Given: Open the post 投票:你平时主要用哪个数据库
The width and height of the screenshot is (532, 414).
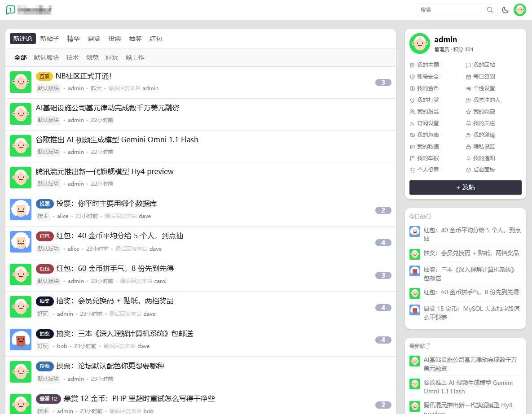Looking at the screenshot, I should tap(106, 204).
